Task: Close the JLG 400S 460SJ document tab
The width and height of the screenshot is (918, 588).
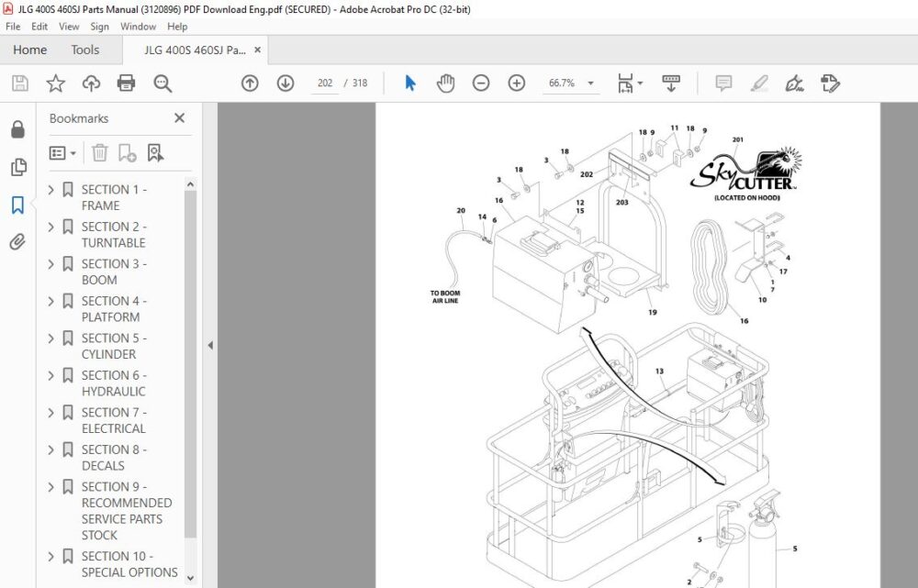Action: point(257,50)
